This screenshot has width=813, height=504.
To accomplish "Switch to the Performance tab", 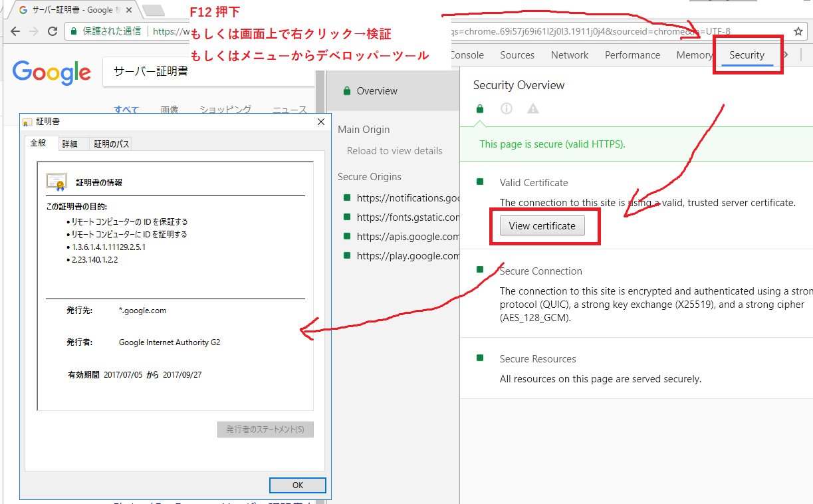I will coord(633,55).
